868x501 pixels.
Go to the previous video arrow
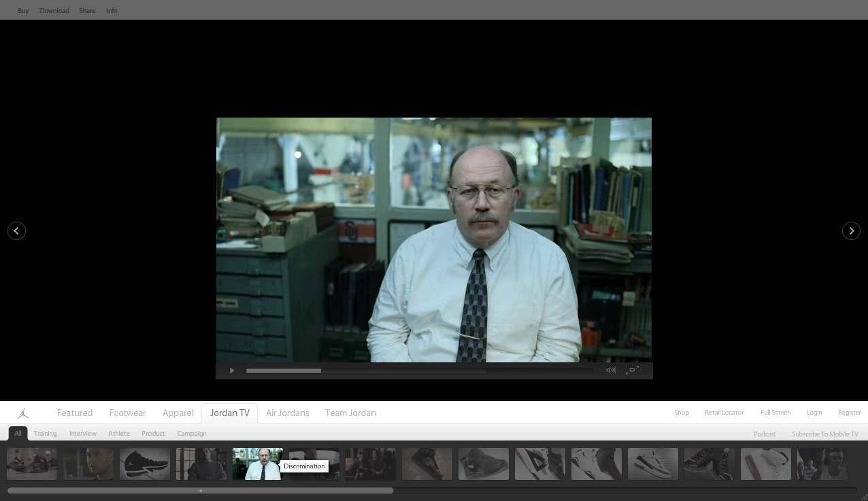coord(16,231)
